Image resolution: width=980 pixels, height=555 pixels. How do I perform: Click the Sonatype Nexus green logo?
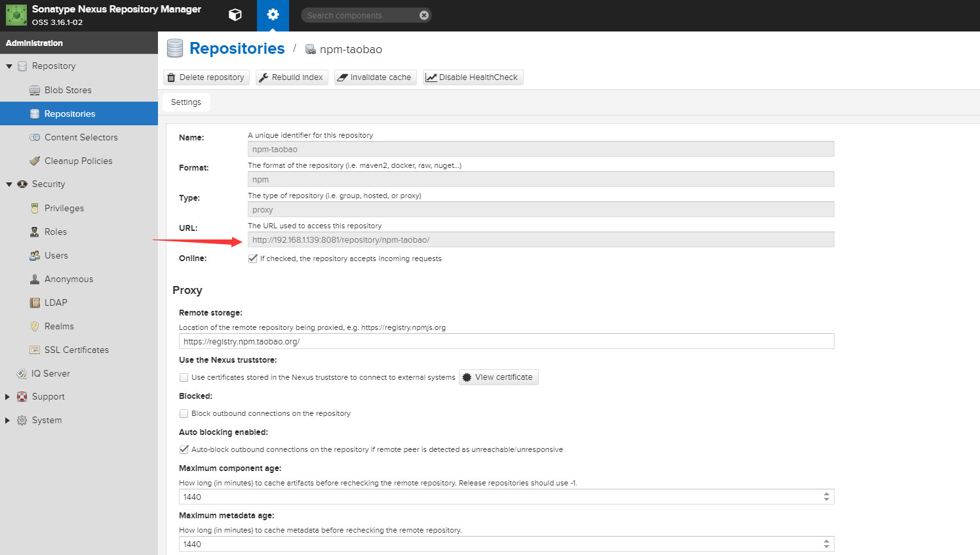[x=16, y=15]
